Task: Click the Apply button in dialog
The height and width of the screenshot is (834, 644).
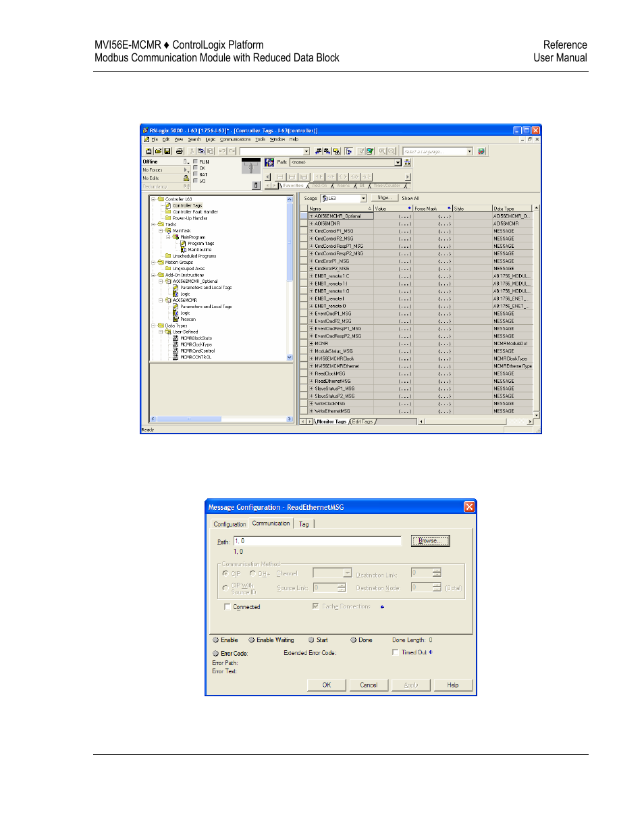Action: click(x=411, y=685)
